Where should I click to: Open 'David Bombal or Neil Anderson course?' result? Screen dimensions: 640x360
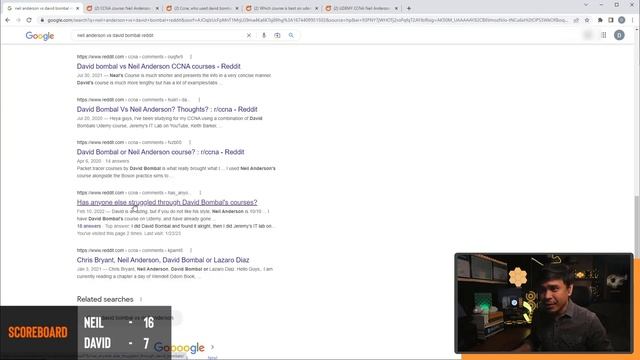pyautogui.click(x=160, y=152)
